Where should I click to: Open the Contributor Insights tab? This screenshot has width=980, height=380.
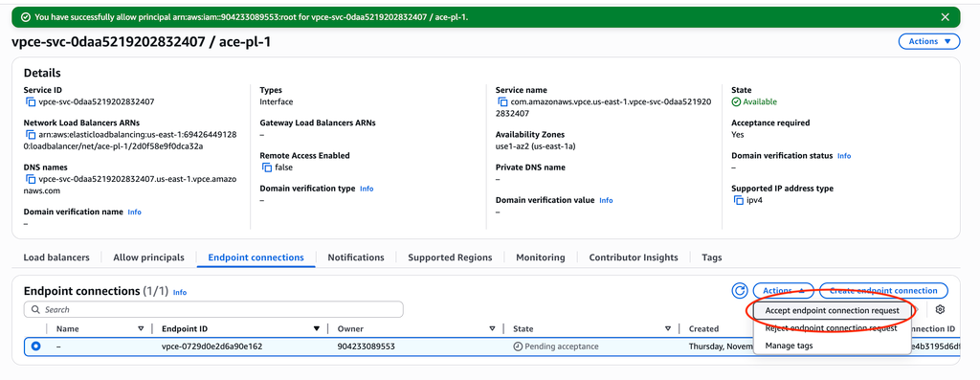click(x=634, y=257)
